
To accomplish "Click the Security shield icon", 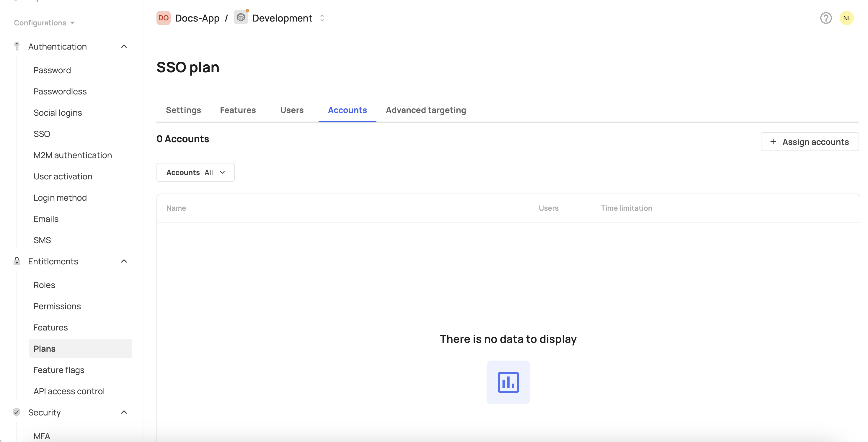I will pos(17,412).
